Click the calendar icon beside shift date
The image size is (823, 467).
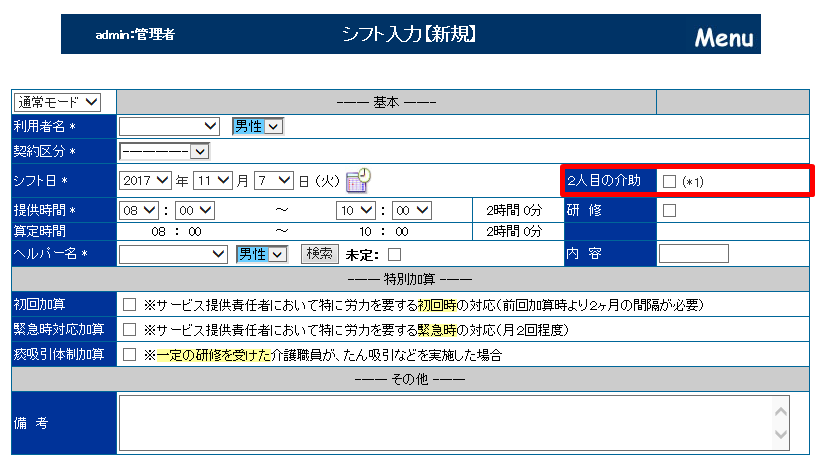click(x=358, y=180)
